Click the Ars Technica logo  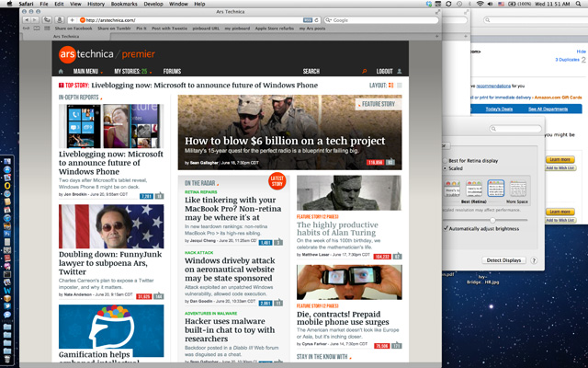107,54
